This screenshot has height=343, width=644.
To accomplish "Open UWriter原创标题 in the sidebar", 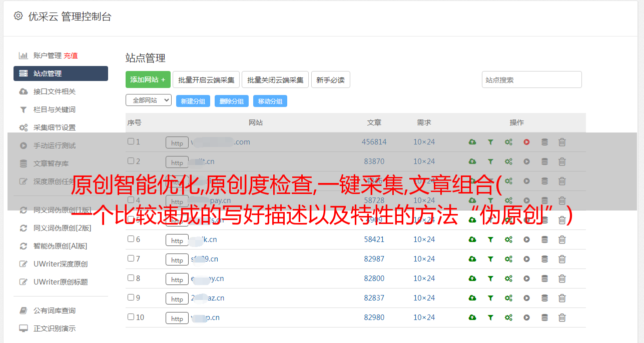I will 61,282.
